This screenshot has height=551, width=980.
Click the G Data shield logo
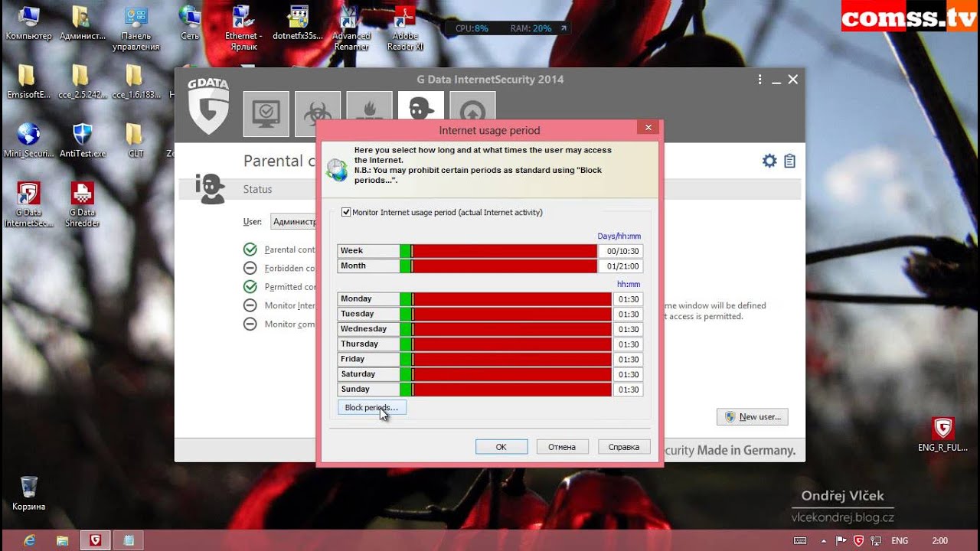(208, 106)
